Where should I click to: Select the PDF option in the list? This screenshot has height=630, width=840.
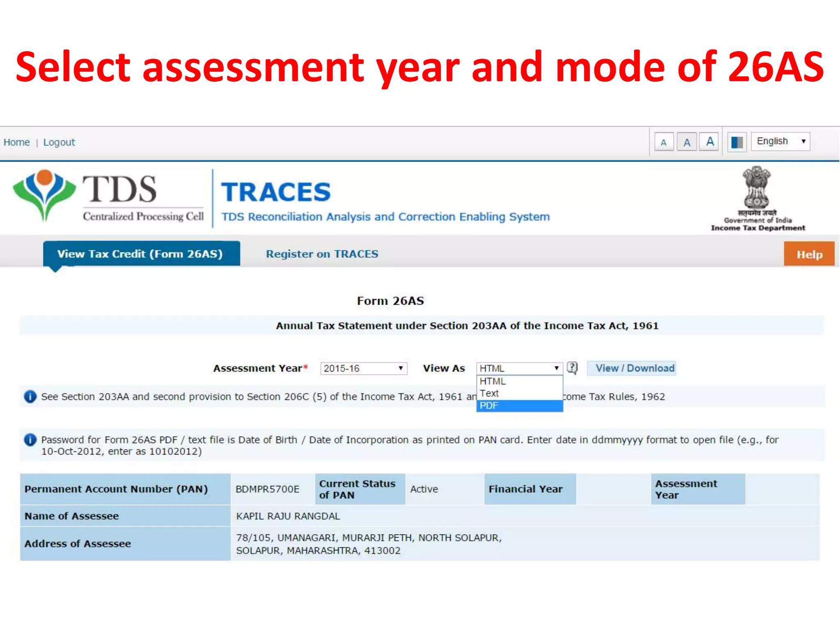(519, 406)
